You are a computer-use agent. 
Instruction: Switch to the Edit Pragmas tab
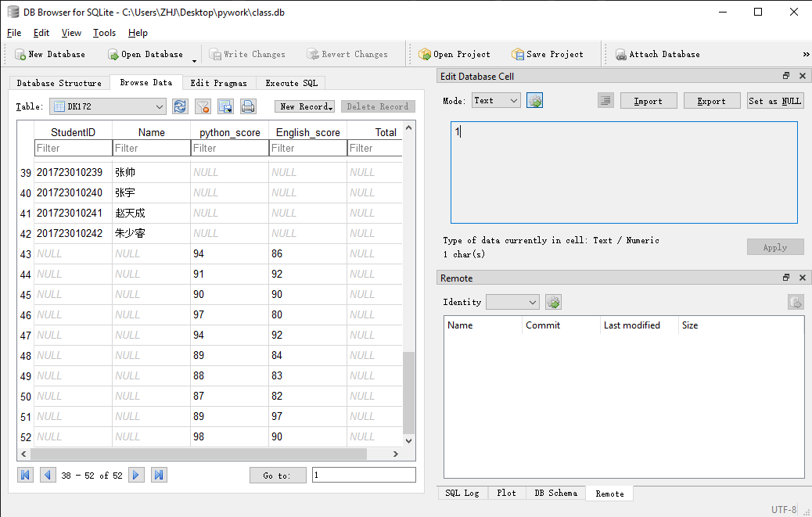pos(218,83)
